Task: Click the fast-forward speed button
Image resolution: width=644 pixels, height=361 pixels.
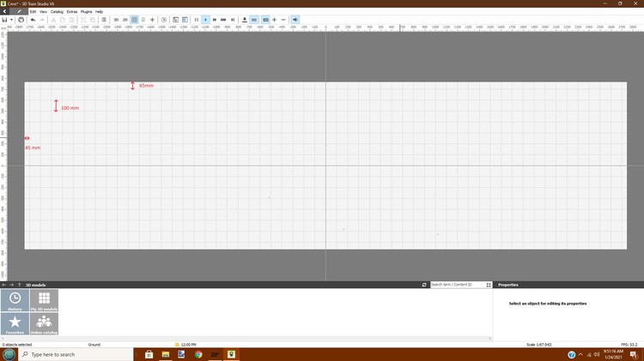Action: click(x=215, y=20)
